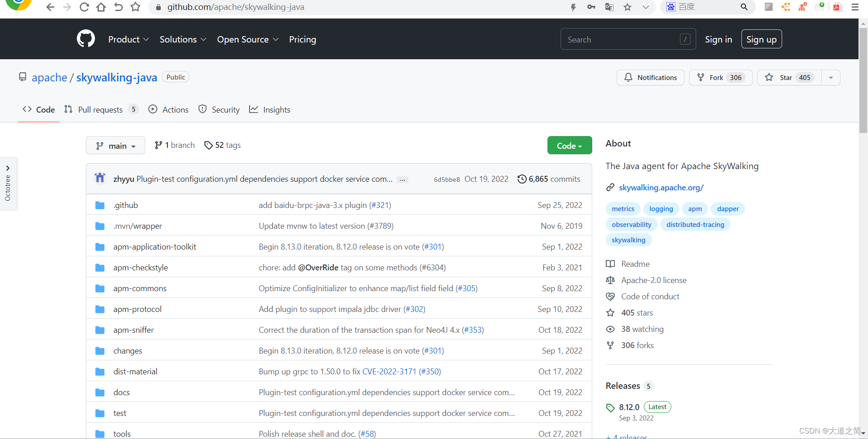Switch to the Code tab
The width and height of the screenshot is (868, 439).
[x=39, y=110]
